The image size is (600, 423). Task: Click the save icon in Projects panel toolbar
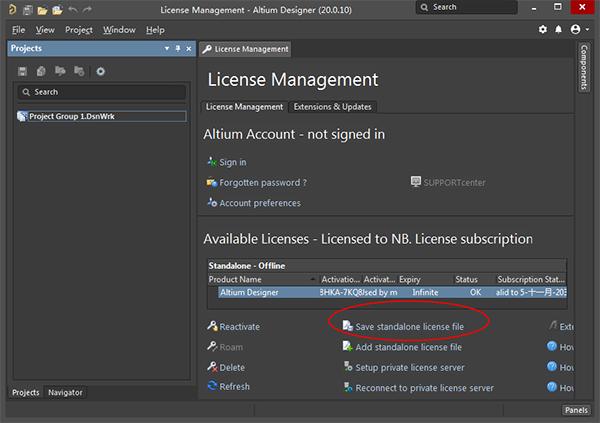(x=23, y=71)
